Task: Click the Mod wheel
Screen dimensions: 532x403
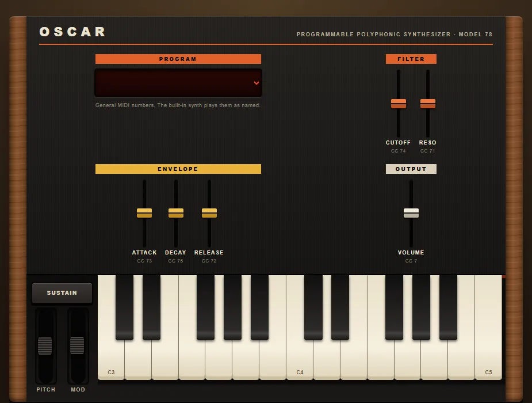Action: pyautogui.click(x=78, y=346)
